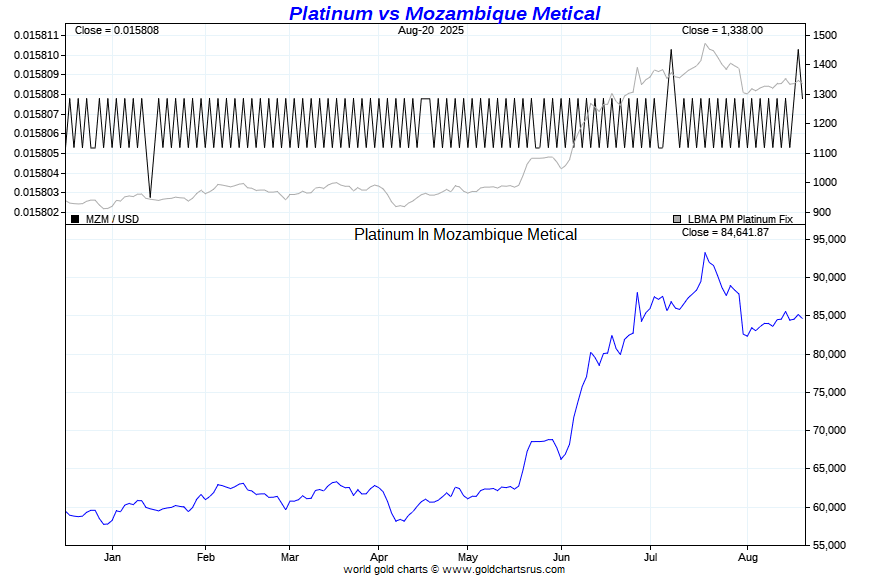This screenshot has height=575, width=890.
Task: Click the 55,000 right axis value
Action: coord(829,545)
